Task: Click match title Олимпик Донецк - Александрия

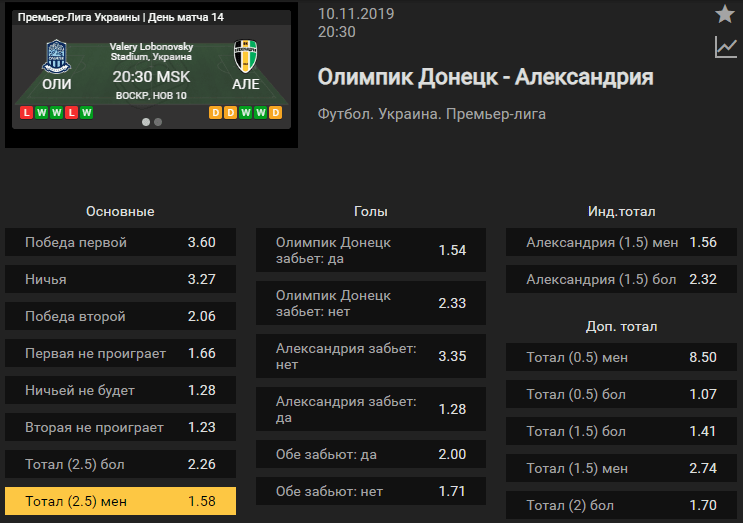Action: coord(485,77)
